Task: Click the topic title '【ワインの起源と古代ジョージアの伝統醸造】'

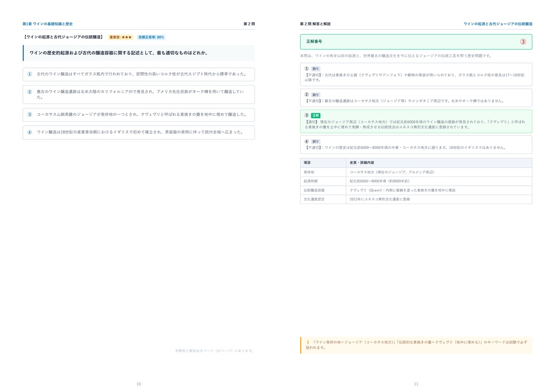Action: point(63,37)
